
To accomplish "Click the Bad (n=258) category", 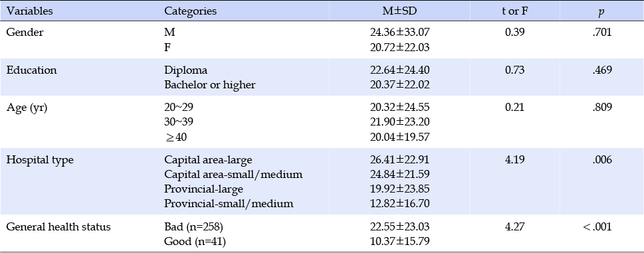I will tap(193, 226).
